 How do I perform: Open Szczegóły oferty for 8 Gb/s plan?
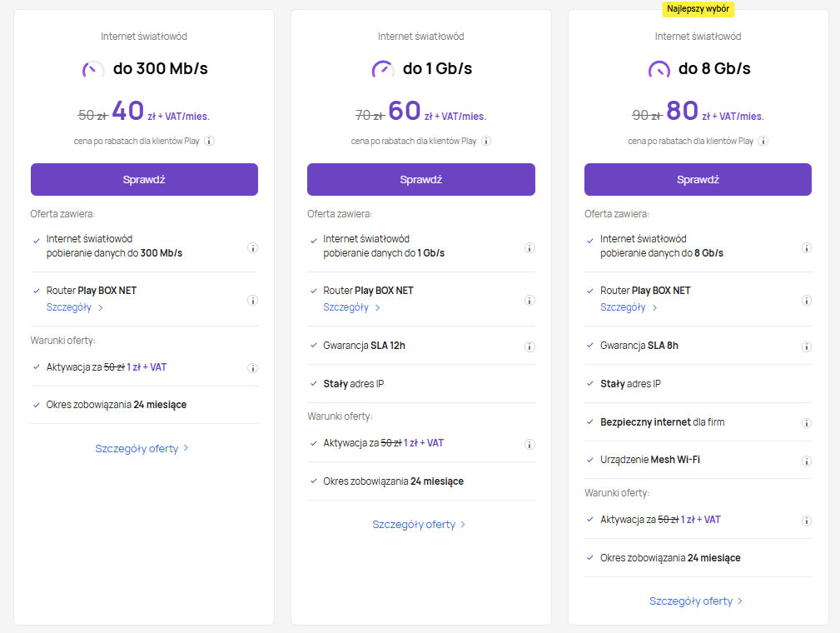coord(696,601)
